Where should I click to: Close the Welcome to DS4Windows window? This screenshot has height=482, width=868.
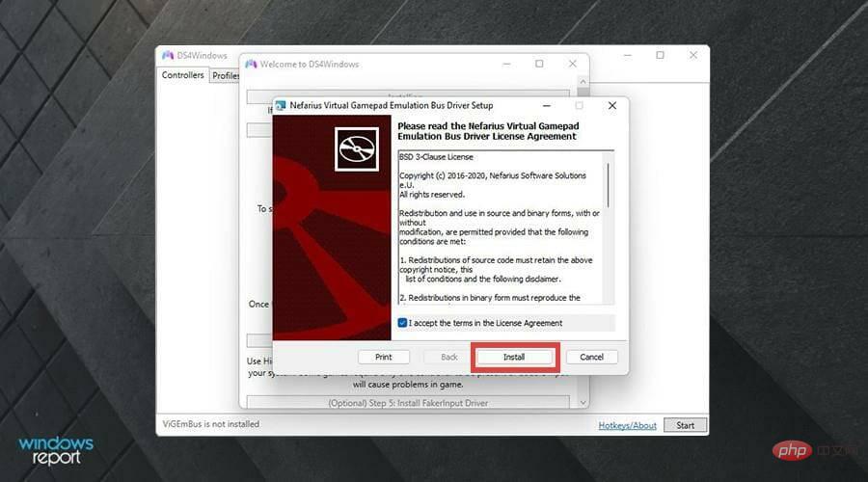(572, 64)
